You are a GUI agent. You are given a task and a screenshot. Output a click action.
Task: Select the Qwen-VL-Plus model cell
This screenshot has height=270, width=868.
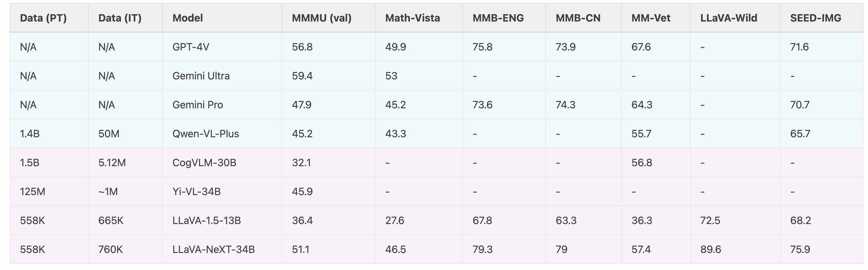[x=205, y=134]
